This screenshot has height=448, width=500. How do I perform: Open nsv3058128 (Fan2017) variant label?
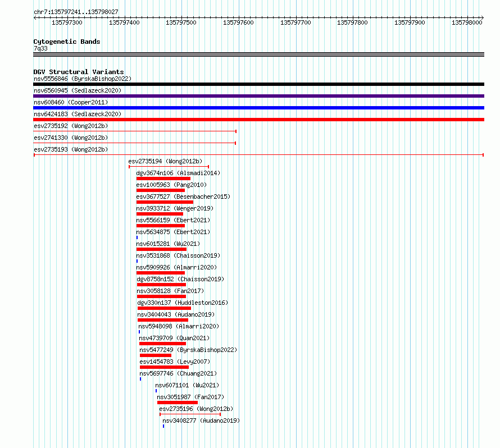[170, 291]
